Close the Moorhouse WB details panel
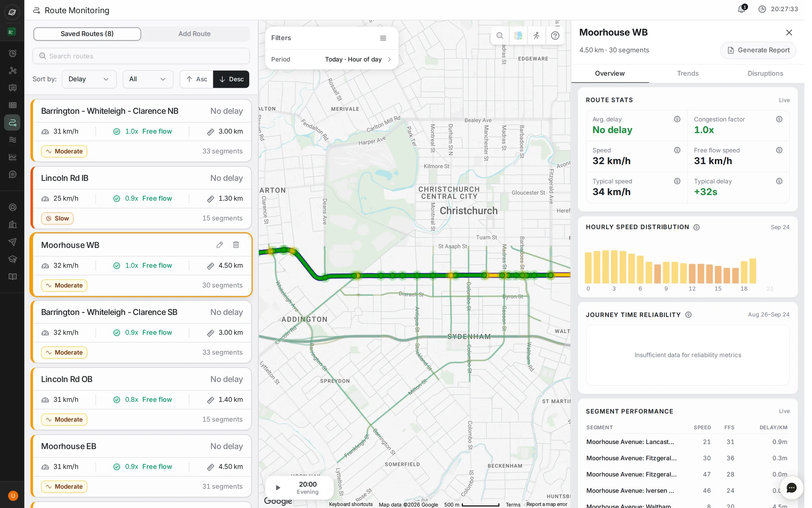This screenshot has width=812, height=508. 789,33
